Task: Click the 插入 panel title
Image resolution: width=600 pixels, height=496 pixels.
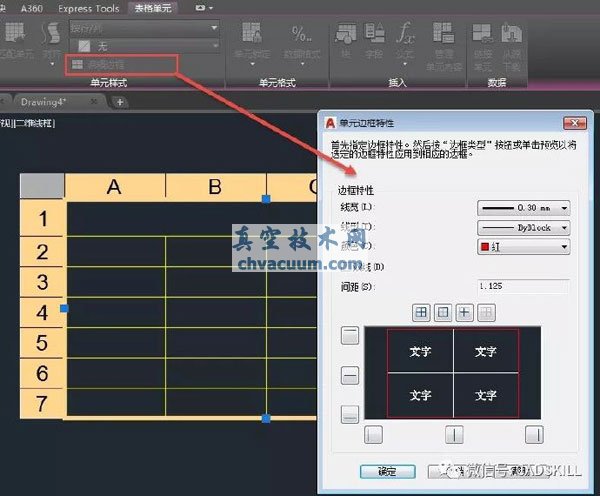Action: (x=397, y=82)
